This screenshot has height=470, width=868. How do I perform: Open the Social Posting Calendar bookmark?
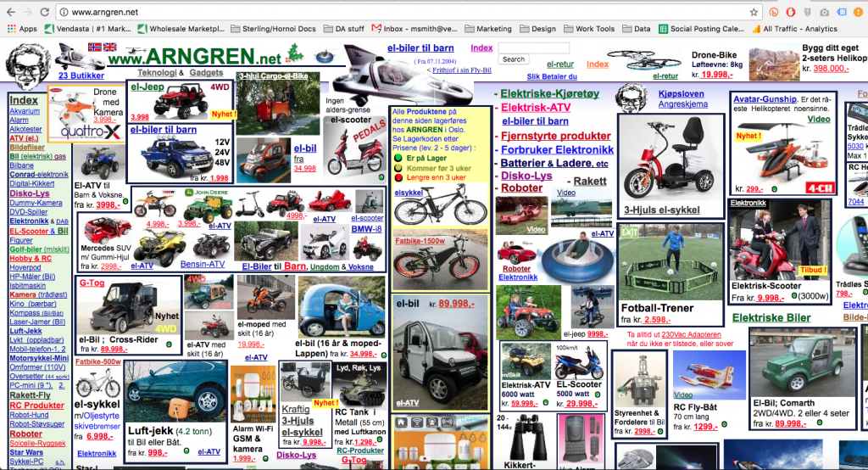coord(701,29)
